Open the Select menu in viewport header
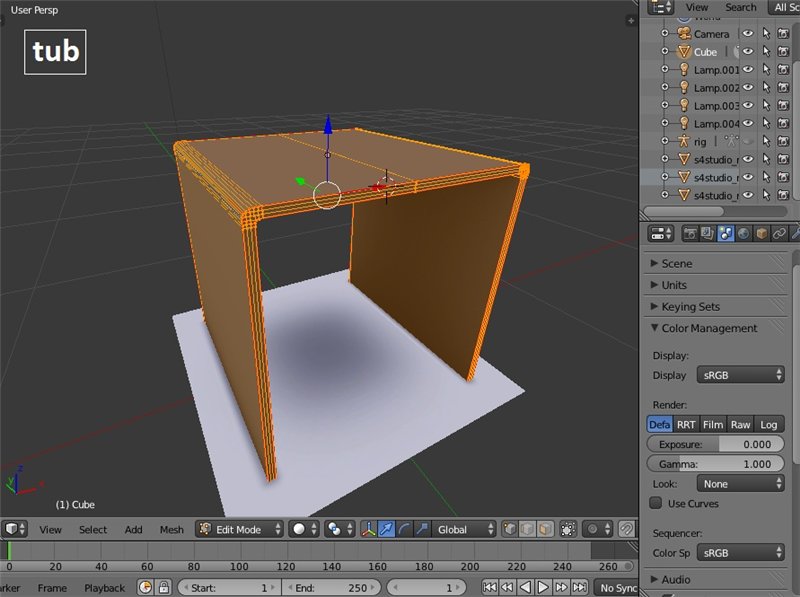This screenshot has height=597, width=800. [93, 529]
